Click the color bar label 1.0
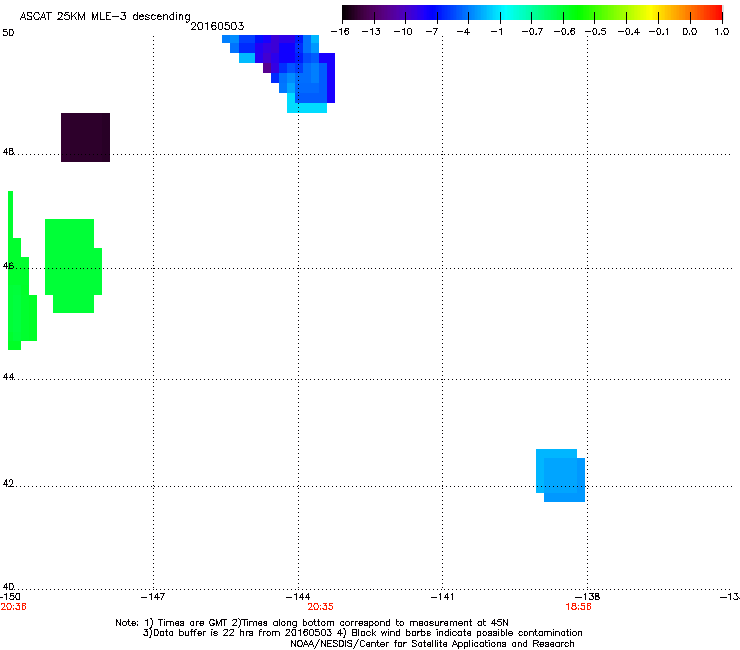 [x=722, y=32]
